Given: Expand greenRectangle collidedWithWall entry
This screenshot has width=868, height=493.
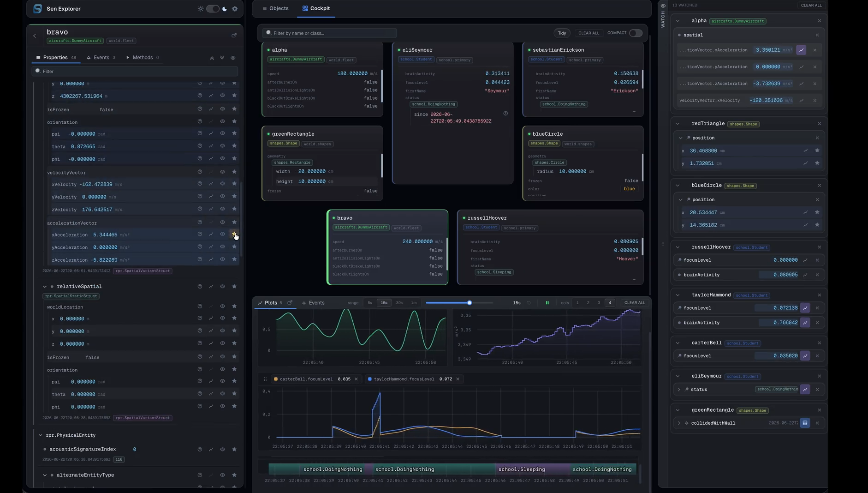Looking at the screenshot, I should (679, 423).
